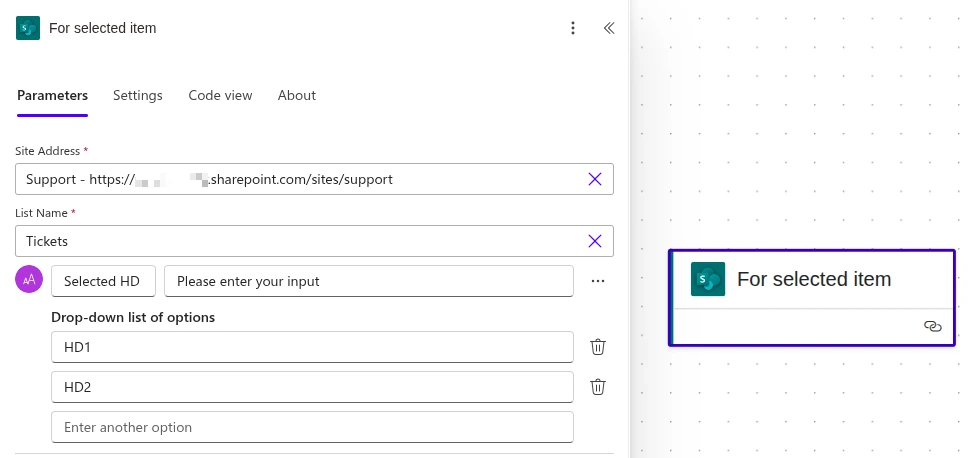Click the Site Address field
The width and height of the screenshot is (972, 458).
314,179
